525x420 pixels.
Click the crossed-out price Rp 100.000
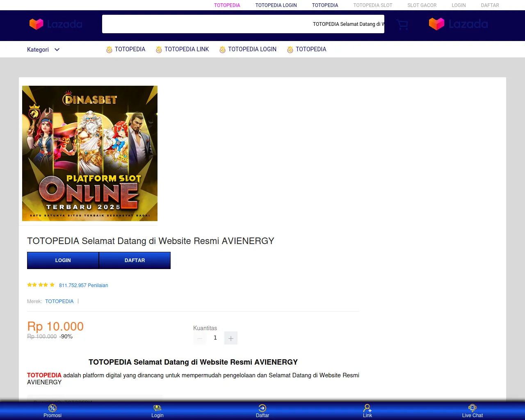tap(42, 337)
